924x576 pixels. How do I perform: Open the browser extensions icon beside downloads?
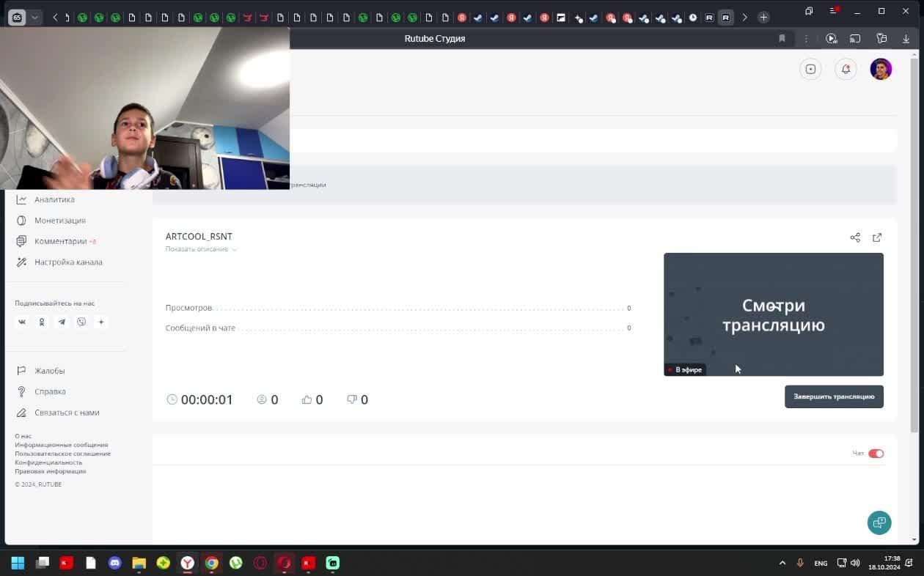(x=881, y=38)
